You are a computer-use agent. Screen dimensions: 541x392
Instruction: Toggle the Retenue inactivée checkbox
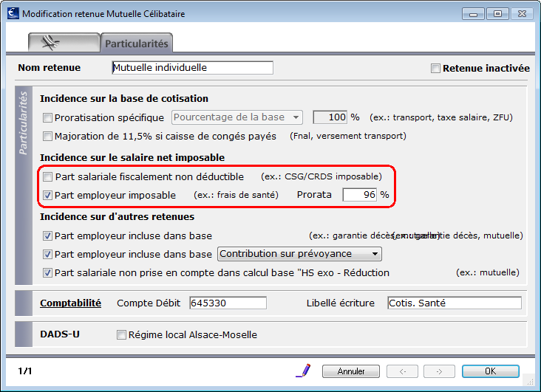(435, 68)
